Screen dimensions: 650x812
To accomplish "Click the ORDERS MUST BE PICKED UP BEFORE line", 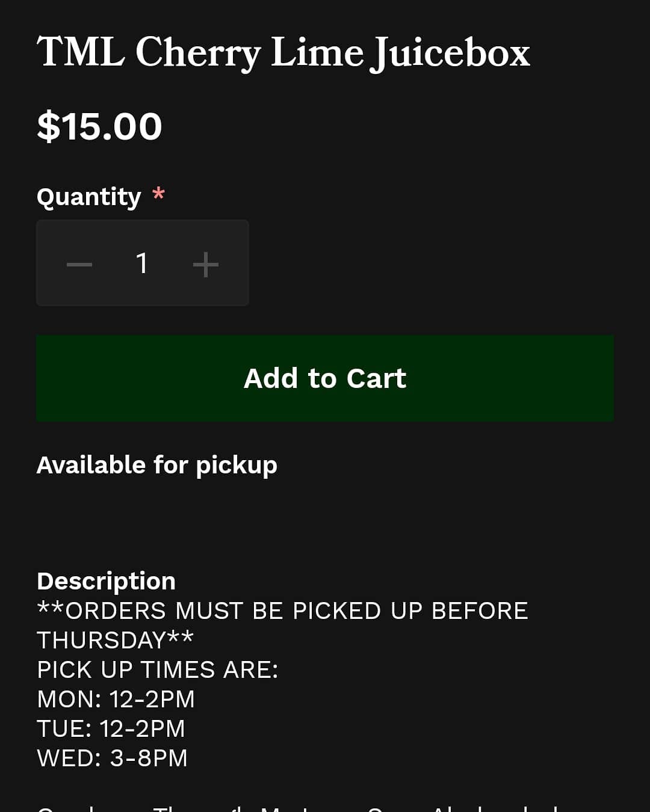I will pos(282,611).
